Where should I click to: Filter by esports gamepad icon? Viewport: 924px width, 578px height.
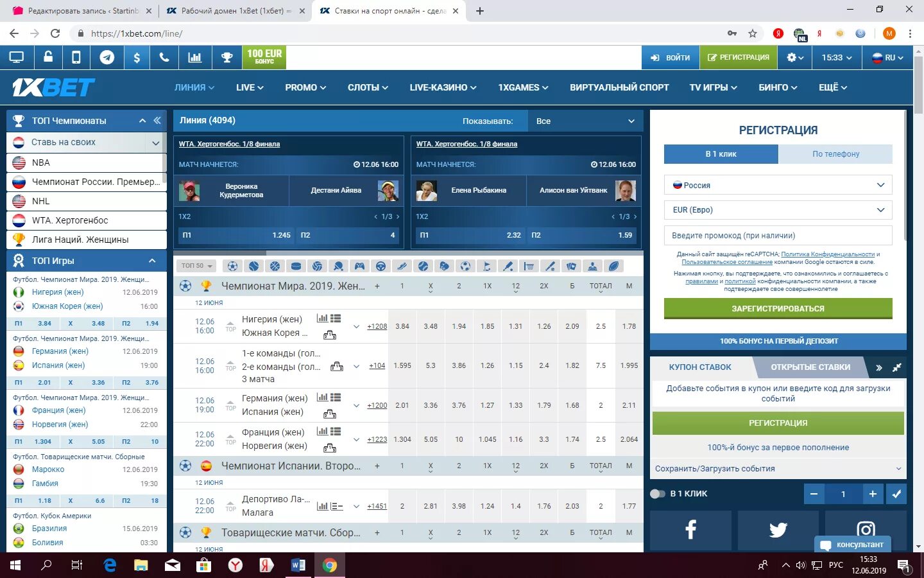(x=359, y=266)
